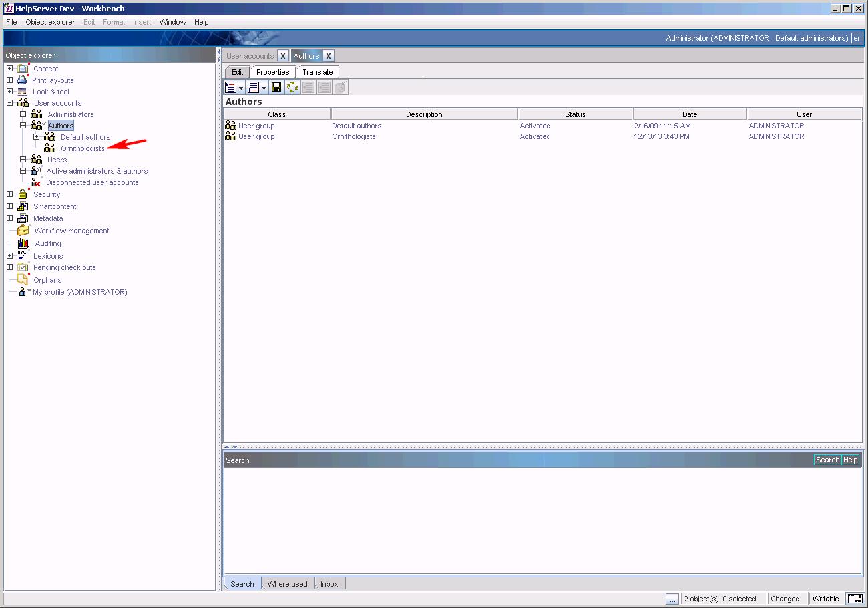Click the Active administrators & authors icon
Screen dimensions: 868x608
coord(36,171)
